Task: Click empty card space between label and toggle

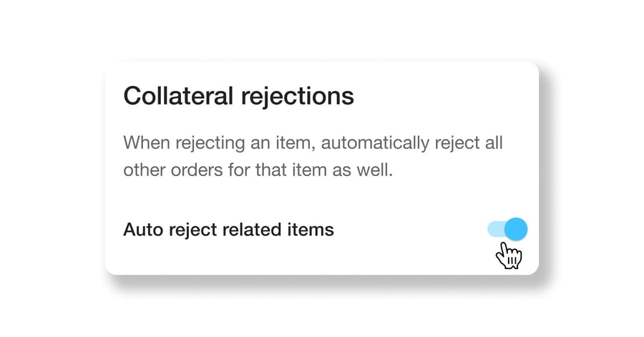Action: 408,230
